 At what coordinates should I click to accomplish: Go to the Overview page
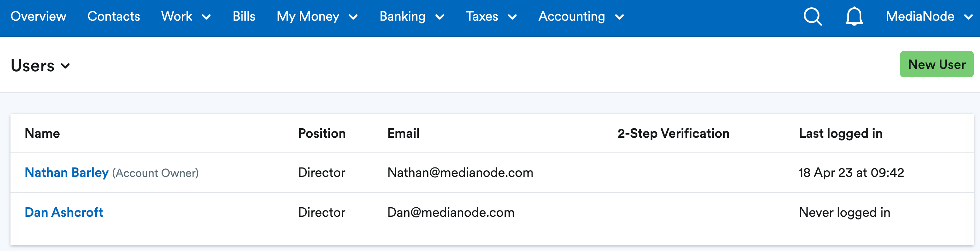(38, 16)
